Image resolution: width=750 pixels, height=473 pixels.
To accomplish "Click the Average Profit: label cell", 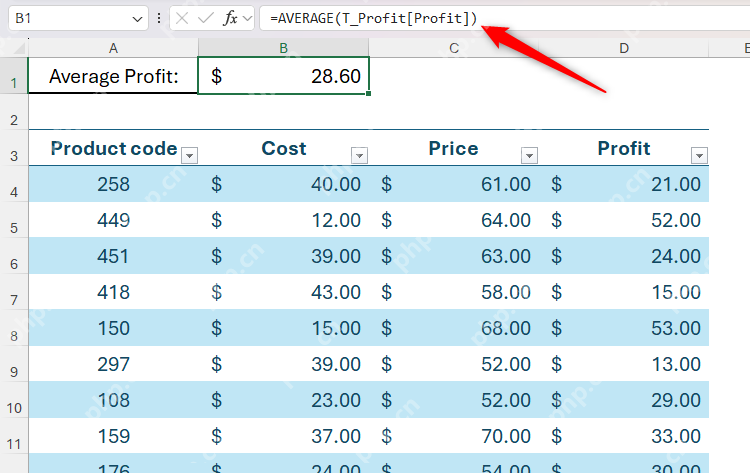I will tap(113, 76).
